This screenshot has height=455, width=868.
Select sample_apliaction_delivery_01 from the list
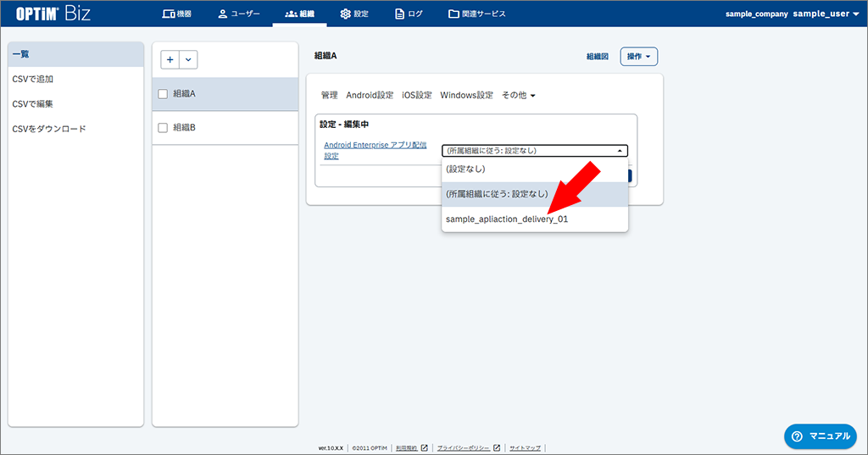coord(507,219)
